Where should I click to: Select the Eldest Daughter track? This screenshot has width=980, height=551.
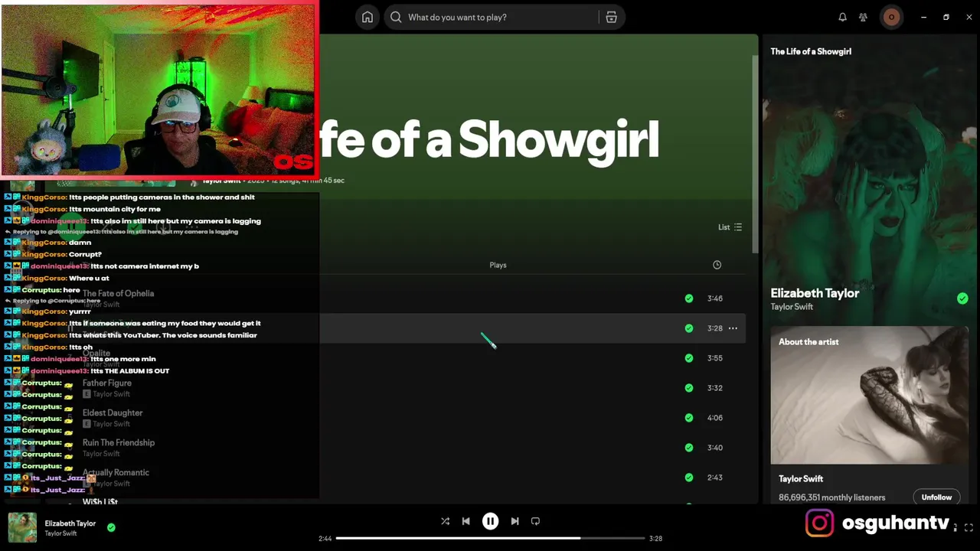113,413
